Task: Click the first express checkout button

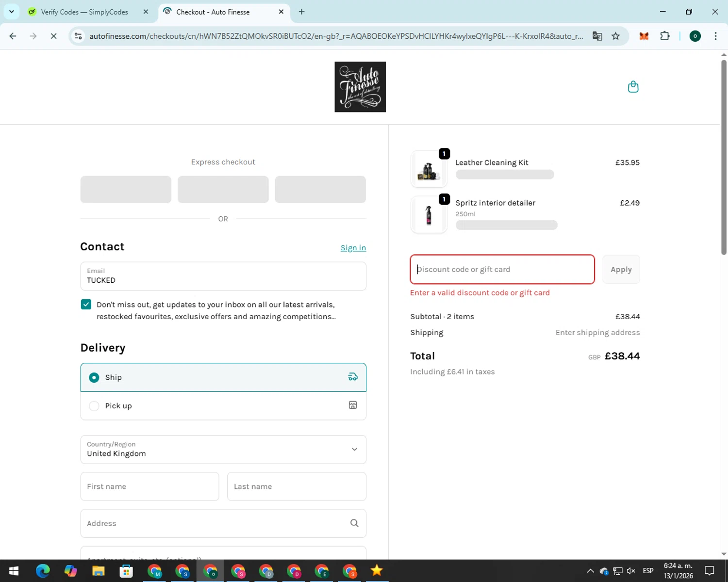Action: [x=126, y=189]
